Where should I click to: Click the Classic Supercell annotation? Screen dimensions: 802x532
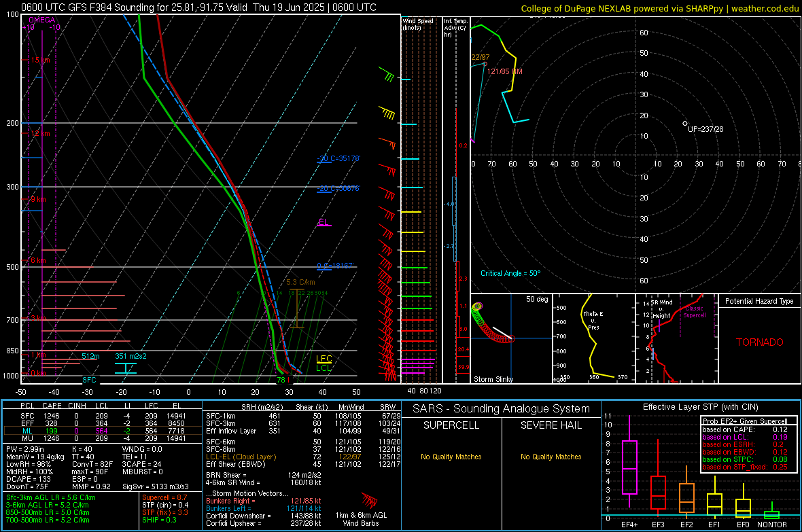(695, 312)
